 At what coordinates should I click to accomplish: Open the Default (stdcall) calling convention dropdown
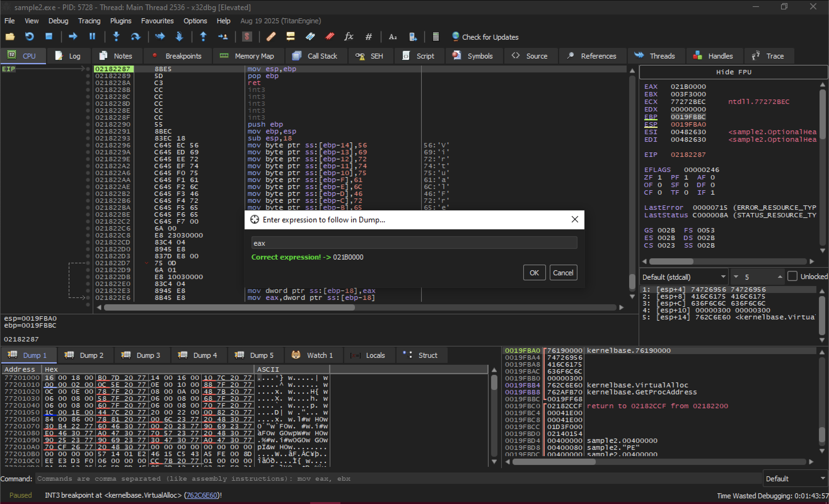(x=684, y=277)
